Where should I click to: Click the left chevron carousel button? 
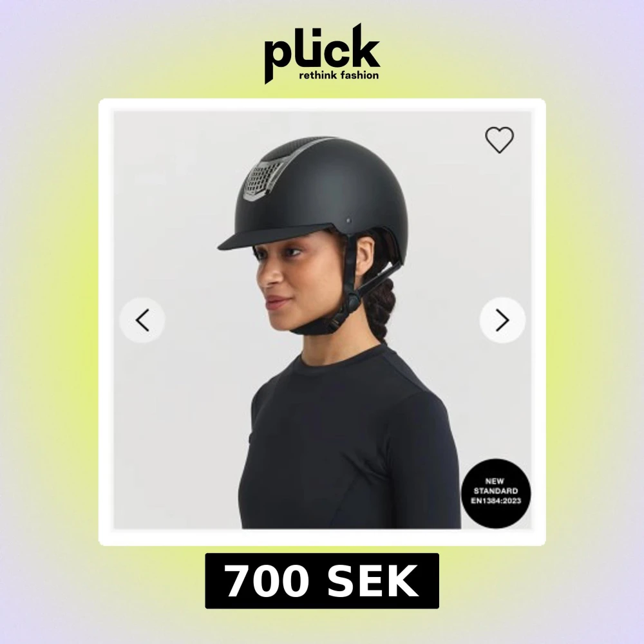pyautogui.click(x=142, y=320)
